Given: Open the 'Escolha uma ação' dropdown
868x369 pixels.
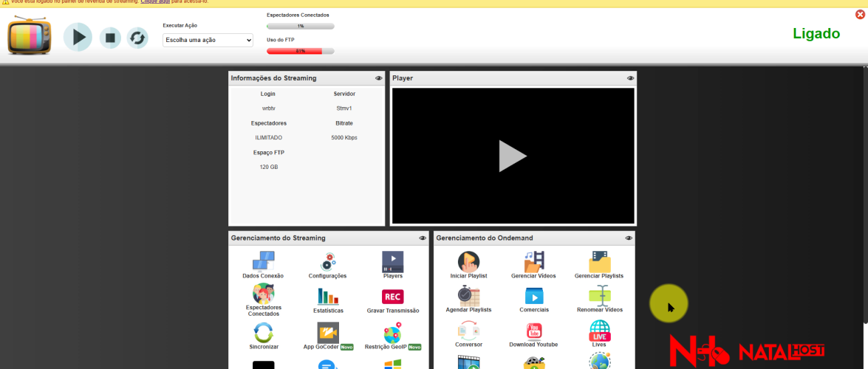Looking at the screenshot, I should [x=208, y=40].
